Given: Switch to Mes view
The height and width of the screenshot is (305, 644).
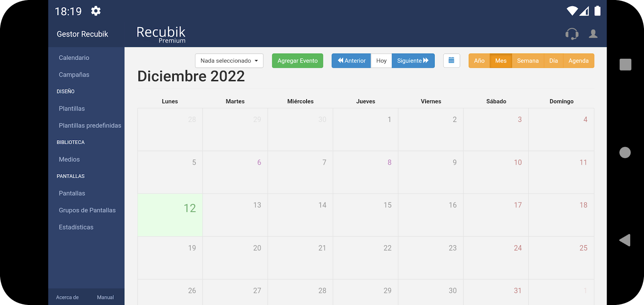Looking at the screenshot, I should [x=501, y=61].
